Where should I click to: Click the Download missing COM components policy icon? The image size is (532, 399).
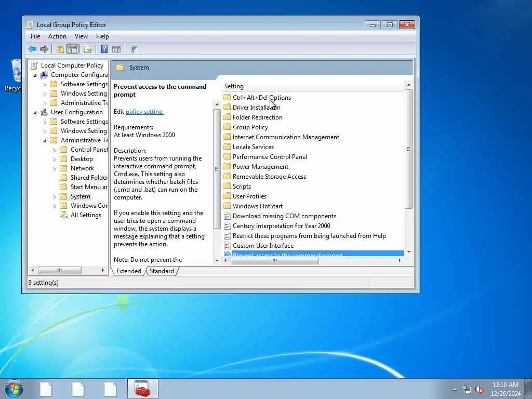tap(228, 216)
